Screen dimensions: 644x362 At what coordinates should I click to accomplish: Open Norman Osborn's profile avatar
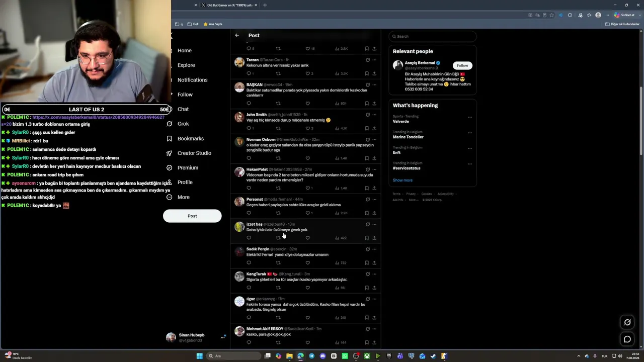click(239, 142)
